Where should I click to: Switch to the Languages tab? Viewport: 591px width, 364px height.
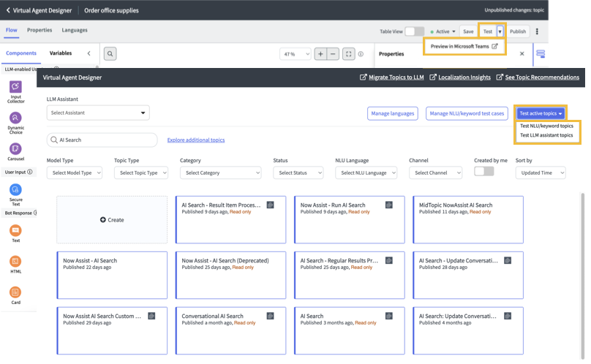click(x=75, y=30)
